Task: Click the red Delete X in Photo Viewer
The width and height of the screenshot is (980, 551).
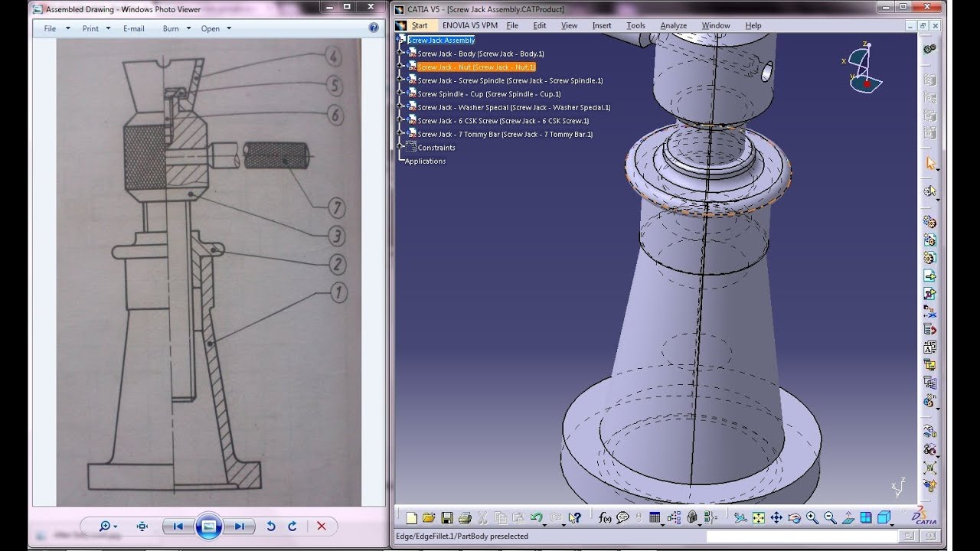Action: click(x=322, y=527)
